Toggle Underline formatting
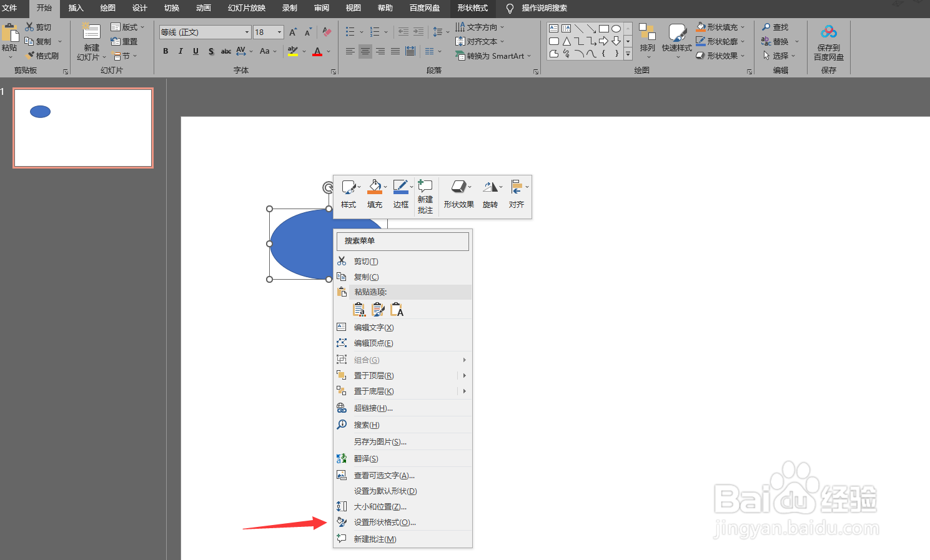The width and height of the screenshot is (930, 560). [195, 51]
